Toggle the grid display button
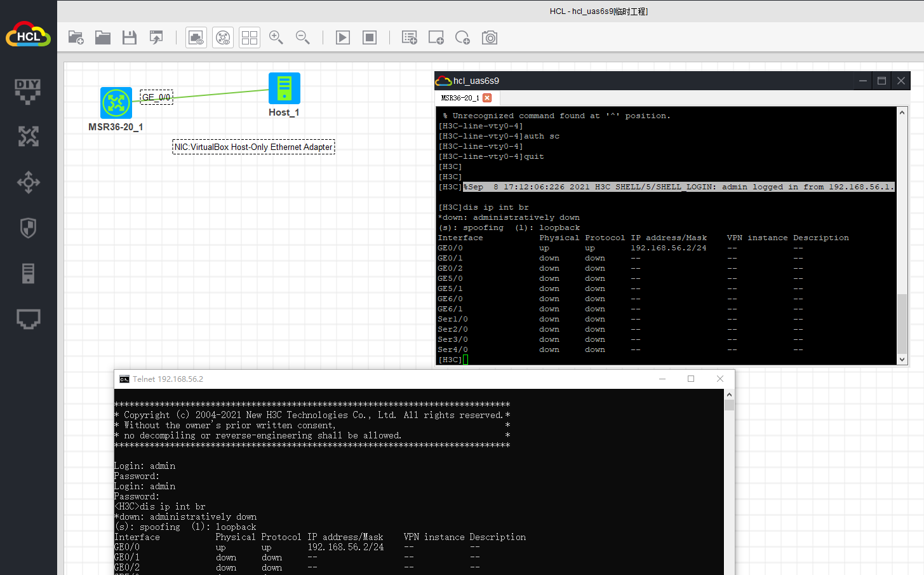Screen dimensions: 924x575 (250, 38)
